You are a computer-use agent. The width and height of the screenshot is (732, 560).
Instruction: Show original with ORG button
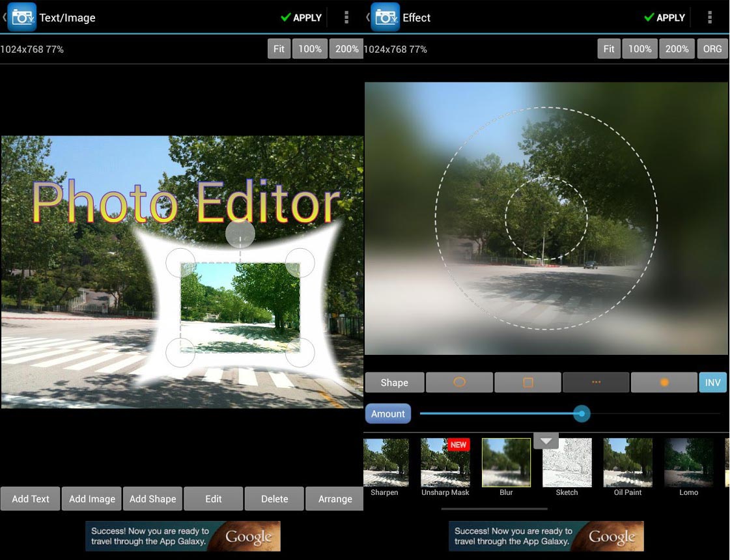(x=712, y=49)
